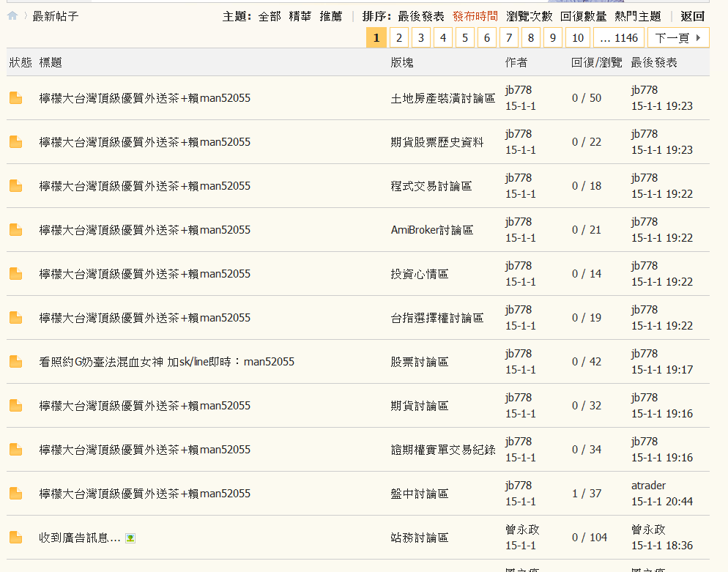The height and width of the screenshot is (572, 728).
Task: Open board 台指選擇權討論區
Action: (x=437, y=318)
